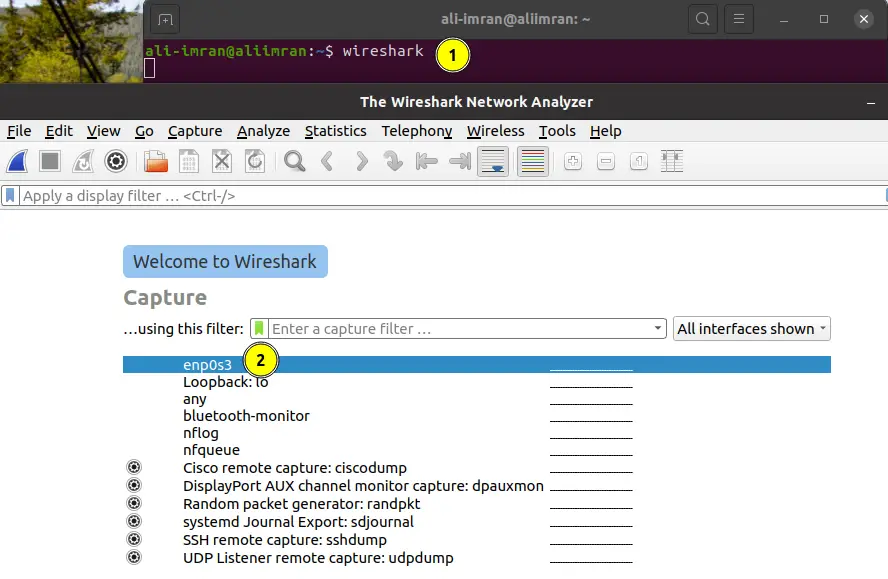Expand the capture filter history dropdown arrow
Screen dimensions: 888x579
point(657,328)
